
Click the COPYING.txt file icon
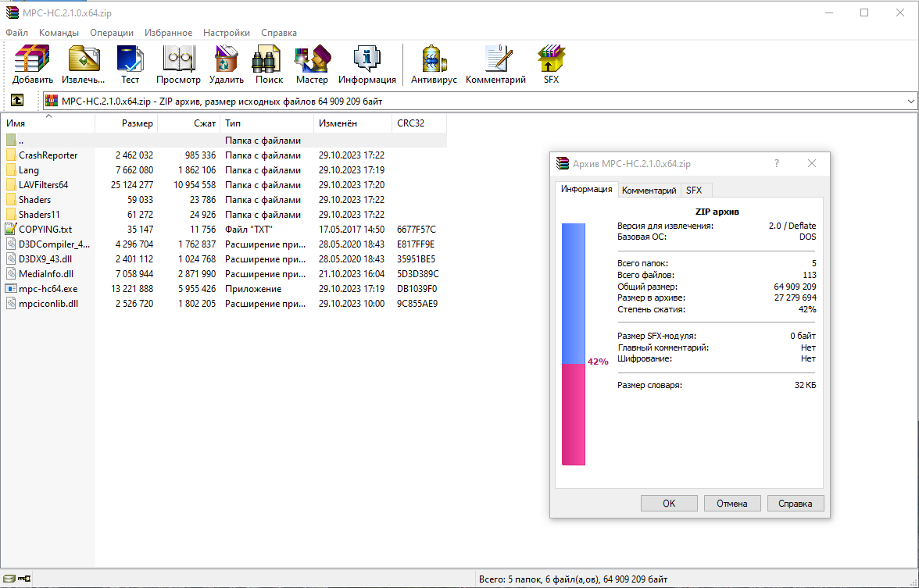click(x=11, y=229)
